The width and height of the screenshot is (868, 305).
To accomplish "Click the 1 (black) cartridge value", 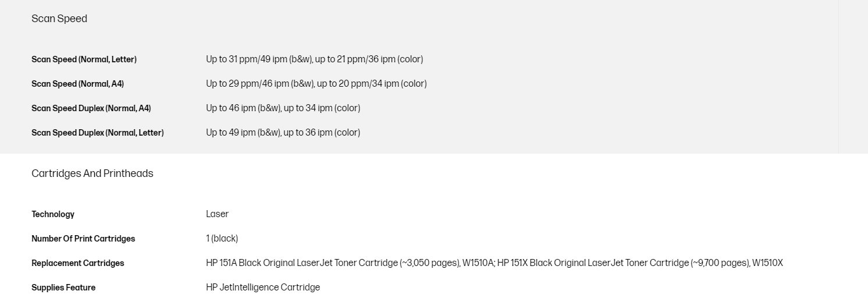I will click(222, 239).
